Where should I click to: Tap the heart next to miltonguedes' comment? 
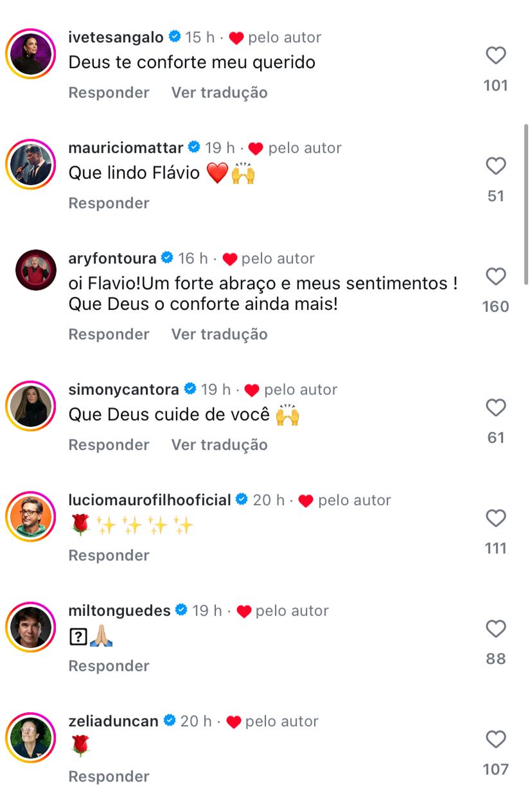pos(495,629)
